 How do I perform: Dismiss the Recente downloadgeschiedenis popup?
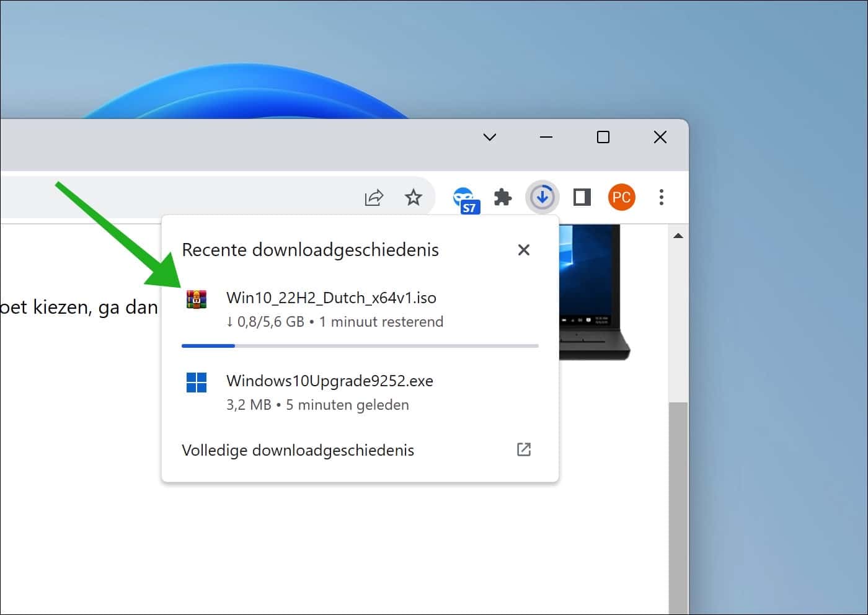coord(524,250)
